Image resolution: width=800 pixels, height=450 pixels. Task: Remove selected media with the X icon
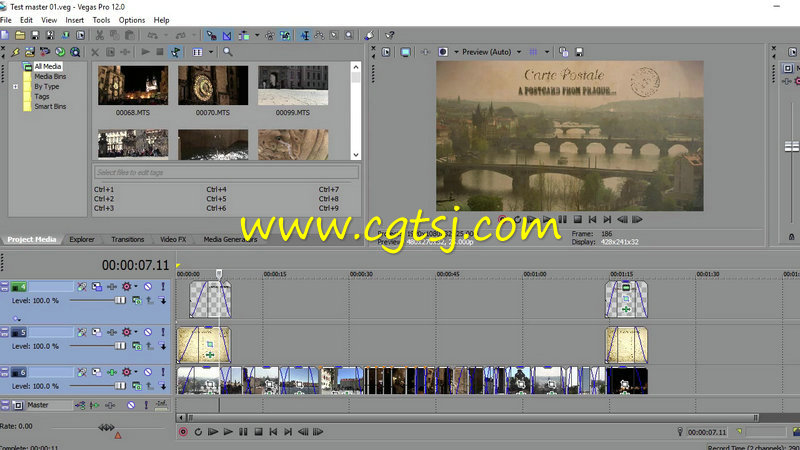[x=95, y=52]
